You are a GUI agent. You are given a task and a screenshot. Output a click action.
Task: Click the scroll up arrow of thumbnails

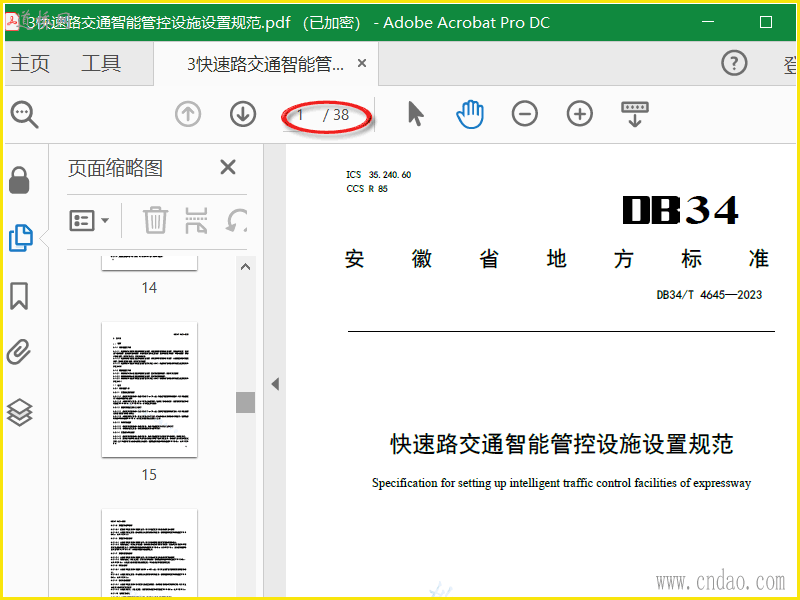[245, 267]
